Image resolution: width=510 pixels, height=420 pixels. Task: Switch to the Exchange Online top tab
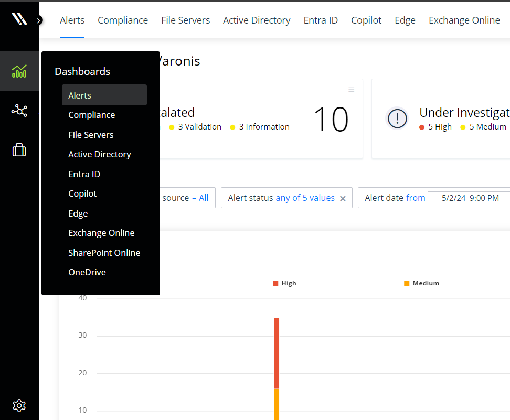(464, 20)
